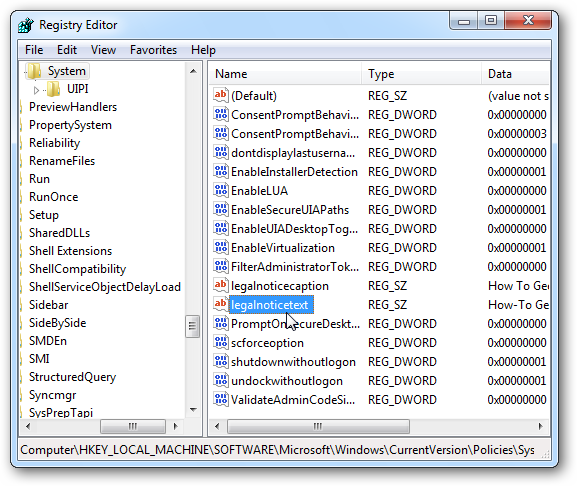This screenshot has width=577, height=486.
Task: Click the tree pane horizontal scroll right arrow
Action: [x=176, y=426]
